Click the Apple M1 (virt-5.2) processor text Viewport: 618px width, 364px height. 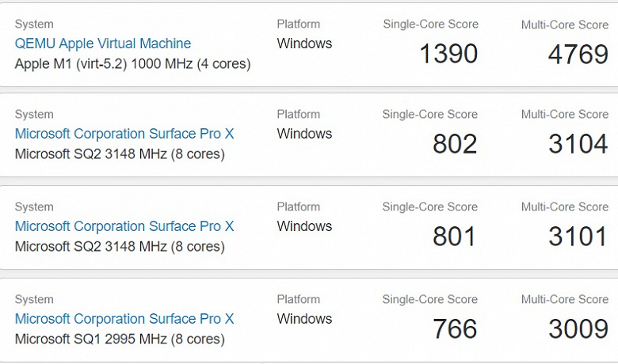click(132, 63)
